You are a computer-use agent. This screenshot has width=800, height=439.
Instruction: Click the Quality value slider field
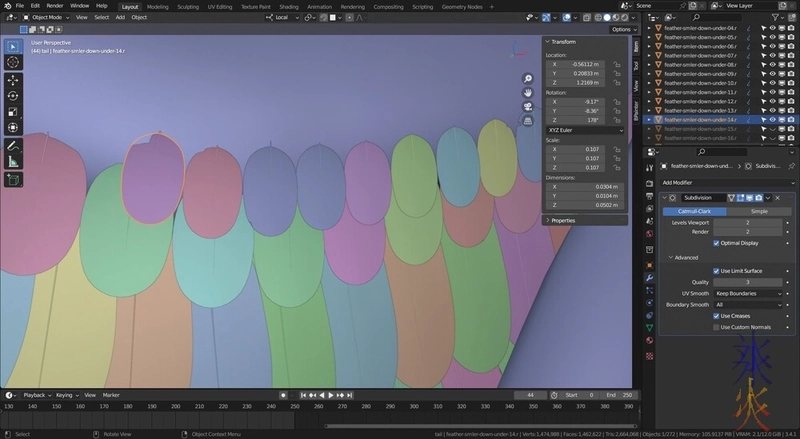[748, 282]
